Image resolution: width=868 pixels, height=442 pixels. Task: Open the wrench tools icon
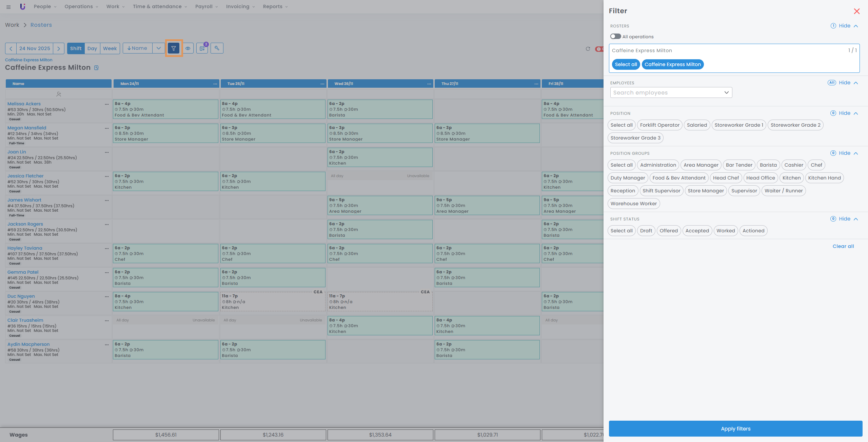click(x=217, y=48)
